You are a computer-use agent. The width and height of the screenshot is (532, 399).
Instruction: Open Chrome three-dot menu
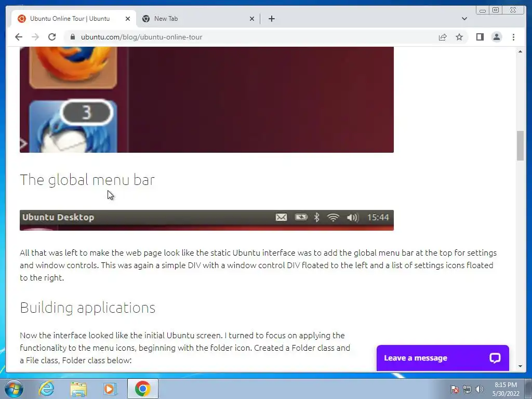point(513,37)
